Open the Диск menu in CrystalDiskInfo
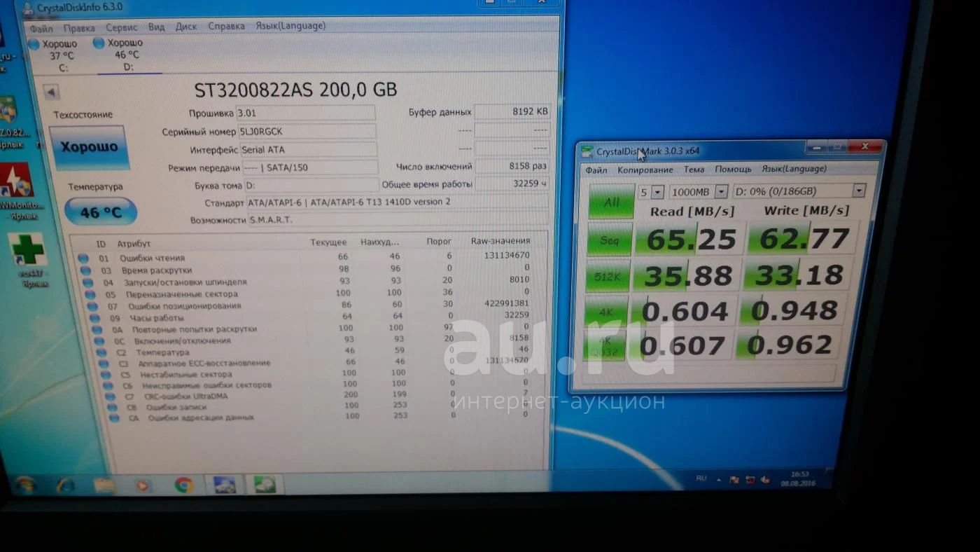The width and height of the screenshot is (980, 552). pos(186,27)
